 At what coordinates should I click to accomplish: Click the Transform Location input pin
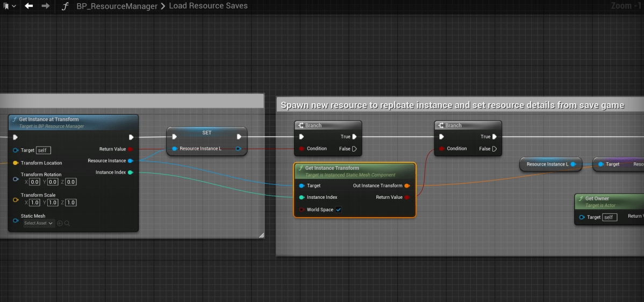coord(16,163)
